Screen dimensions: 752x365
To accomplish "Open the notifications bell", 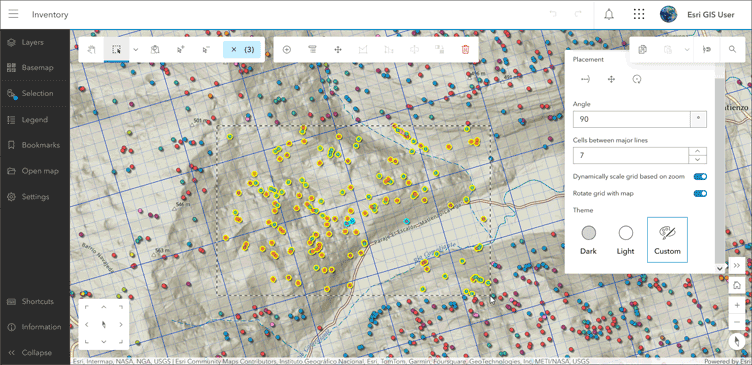I will (x=609, y=14).
